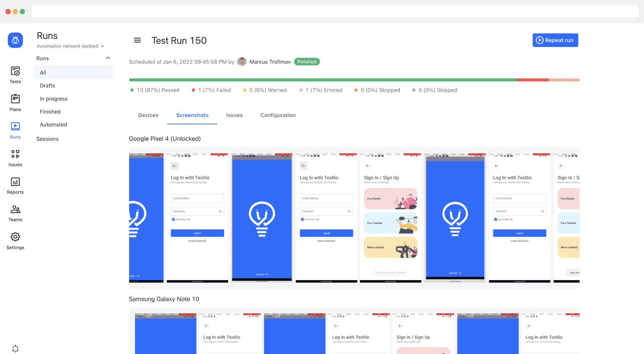Select the Plans icon in the sidebar
The width and height of the screenshot is (644, 354).
15,101
